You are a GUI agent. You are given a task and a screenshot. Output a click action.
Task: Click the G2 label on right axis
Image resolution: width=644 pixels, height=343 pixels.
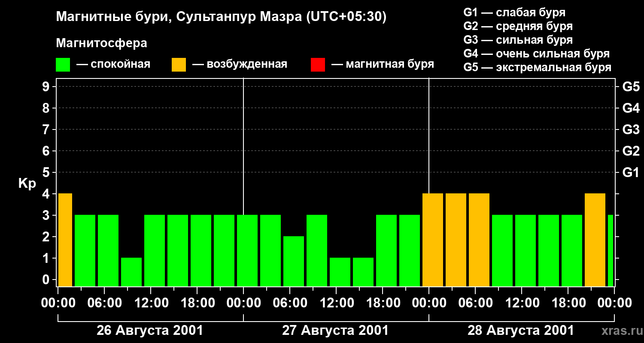(631, 151)
